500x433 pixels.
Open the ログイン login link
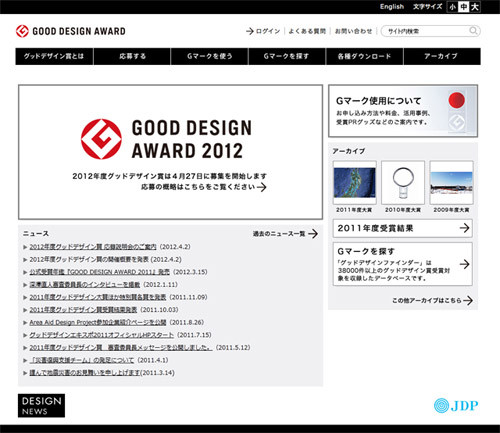point(263,31)
